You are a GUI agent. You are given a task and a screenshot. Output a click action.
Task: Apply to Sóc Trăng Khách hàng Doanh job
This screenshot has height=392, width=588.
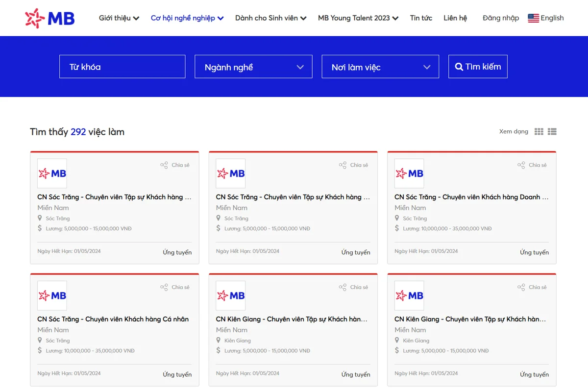534,252
